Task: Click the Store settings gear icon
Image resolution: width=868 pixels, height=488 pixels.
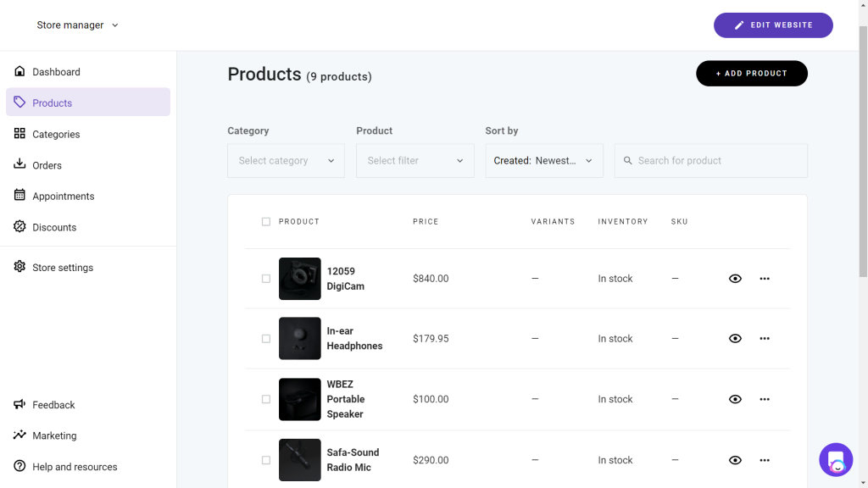Action: pos(19,267)
